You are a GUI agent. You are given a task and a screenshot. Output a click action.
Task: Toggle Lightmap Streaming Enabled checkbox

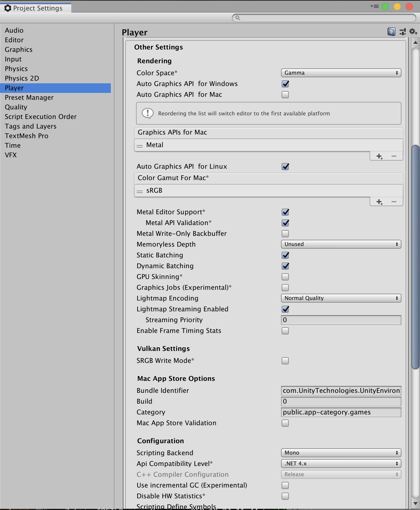pyautogui.click(x=285, y=309)
